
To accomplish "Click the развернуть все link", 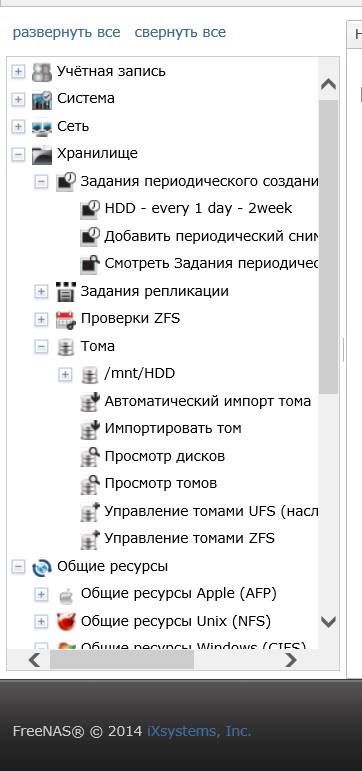I will [66, 32].
